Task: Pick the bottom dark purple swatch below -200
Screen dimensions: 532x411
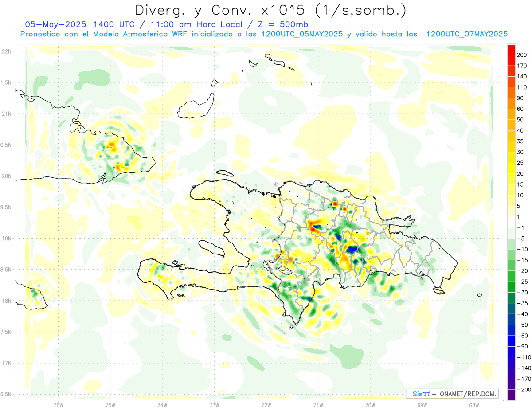Action: pyautogui.click(x=511, y=395)
